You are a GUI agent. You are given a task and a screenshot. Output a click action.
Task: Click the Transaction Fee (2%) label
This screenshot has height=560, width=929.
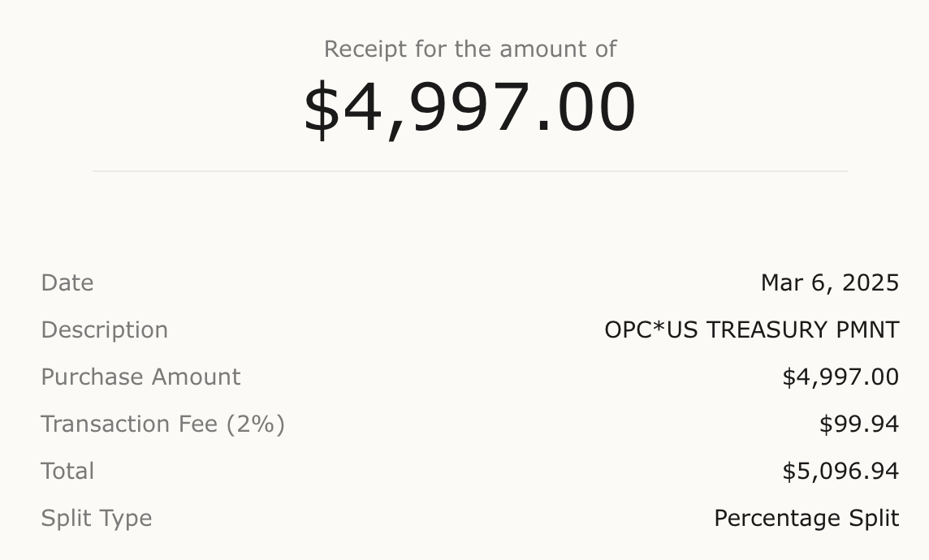point(163,424)
